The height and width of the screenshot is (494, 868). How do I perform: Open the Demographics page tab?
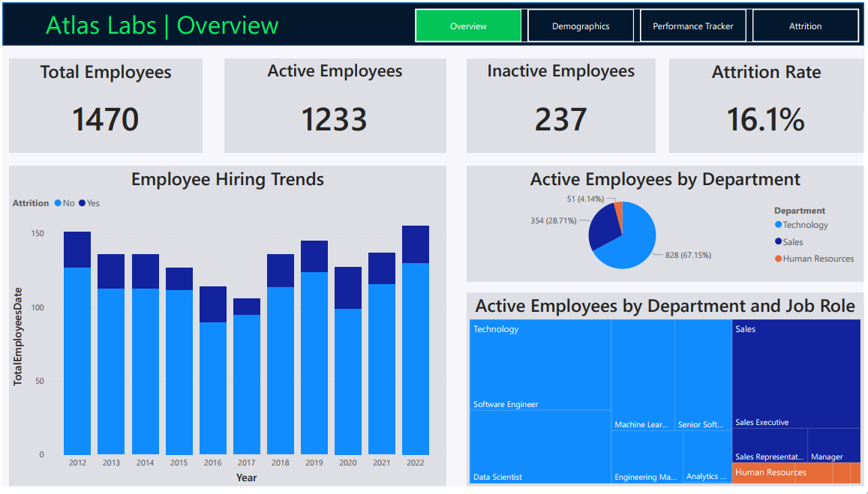(580, 26)
